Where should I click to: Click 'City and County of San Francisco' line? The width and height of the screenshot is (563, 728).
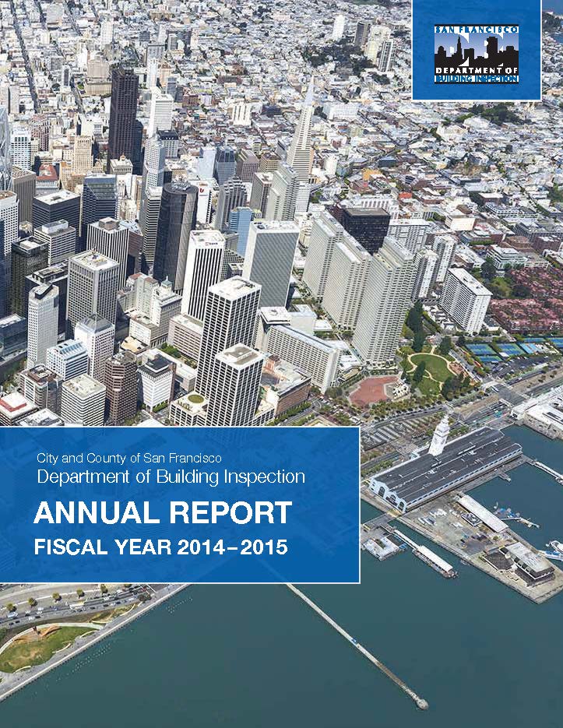pyautogui.click(x=129, y=459)
